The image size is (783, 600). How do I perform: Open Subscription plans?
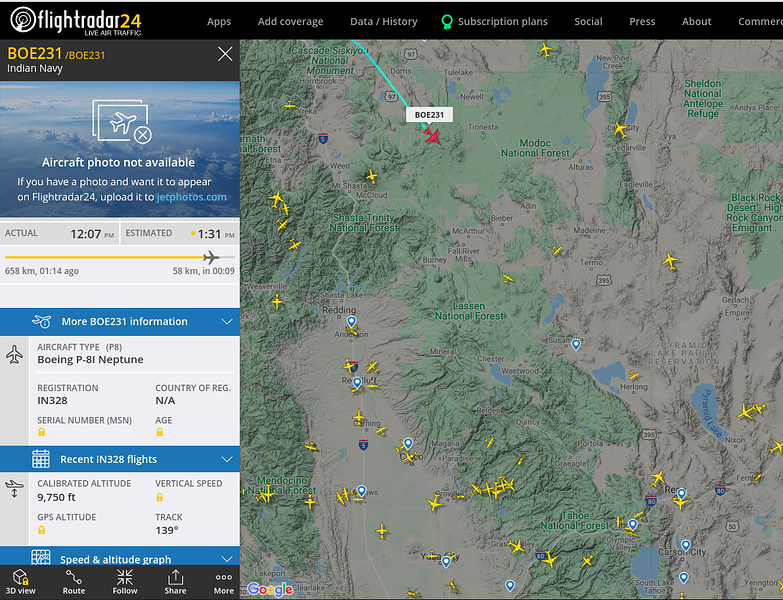click(502, 21)
